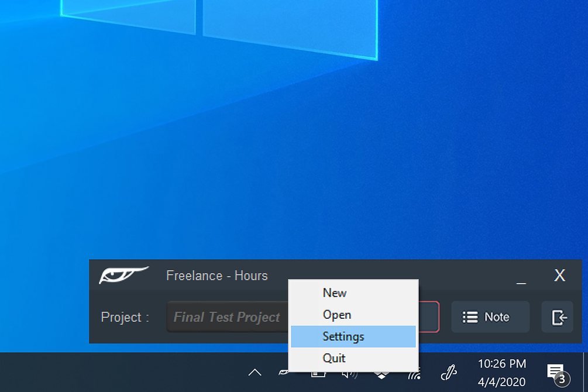Click the Wi-Fi network icon in the tray
Image resolution: width=588 pixels, height=392 pixels.
click(414, 374)
